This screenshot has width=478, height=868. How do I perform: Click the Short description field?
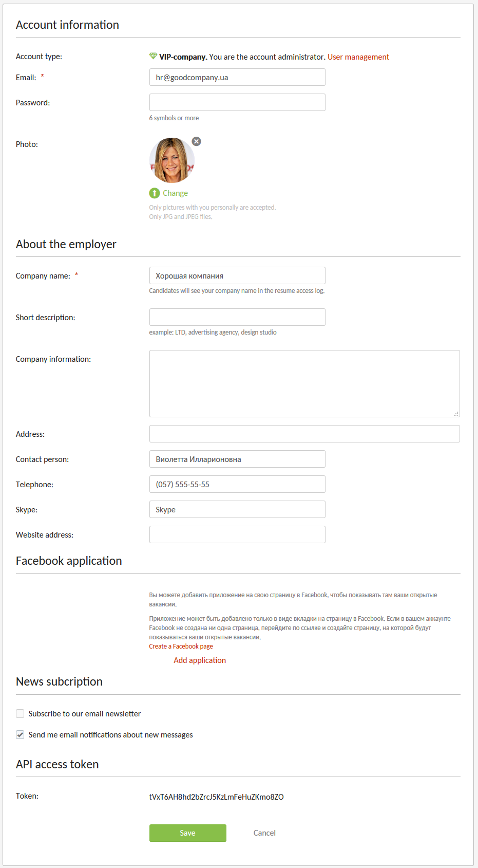pyautogui.click(x=237, y=317)
